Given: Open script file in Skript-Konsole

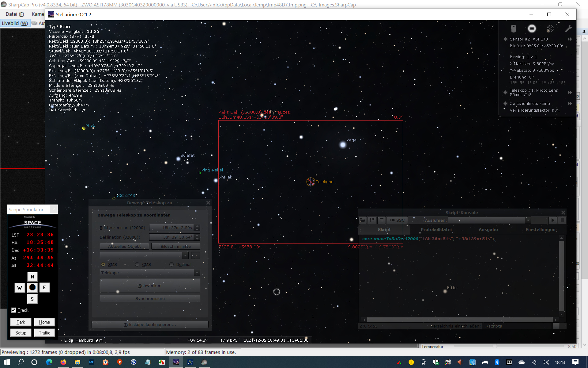Looking at the screenshot, I should coord(363,220).
